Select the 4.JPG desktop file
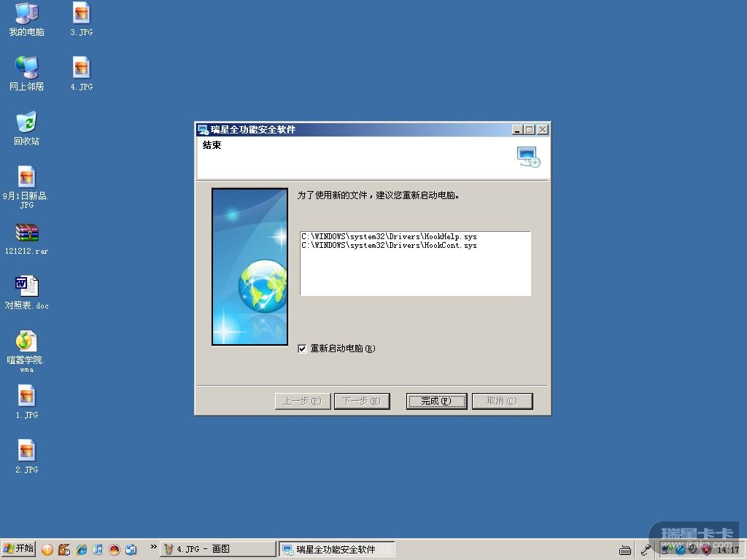Image resolution: width=747 pixels, height=560 pixels. [x=82, y=74]
